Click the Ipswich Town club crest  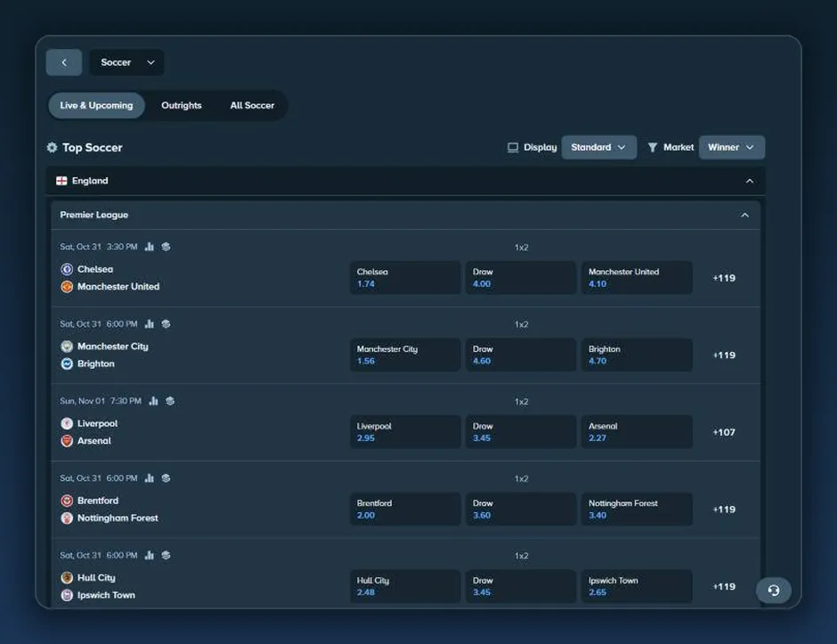point(67,595)
